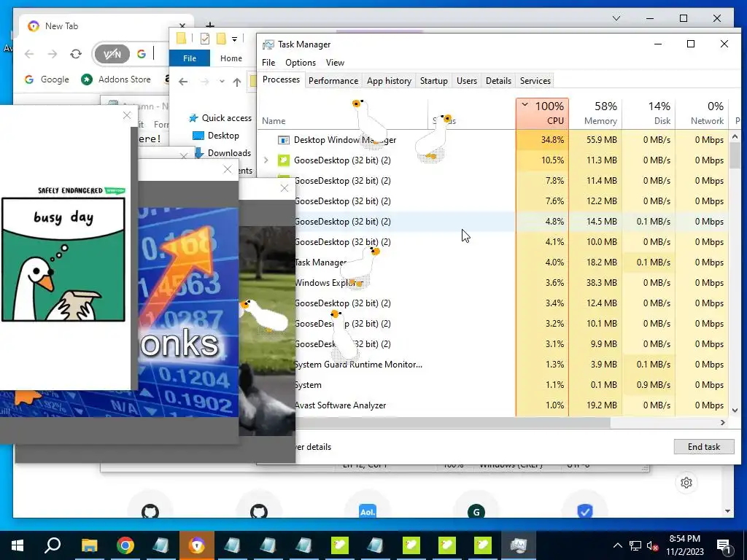The image size is (747, 560).
Task: Sort processes by Disk column header
Action: tap(649, 113)
